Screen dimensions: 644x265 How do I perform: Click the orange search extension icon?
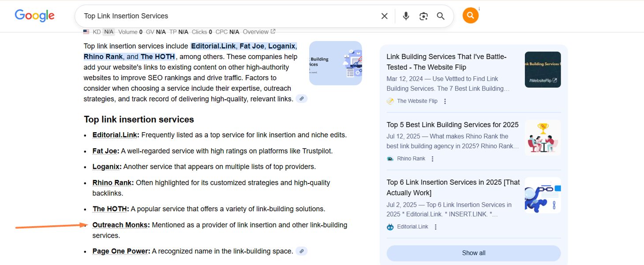point(470,16)
